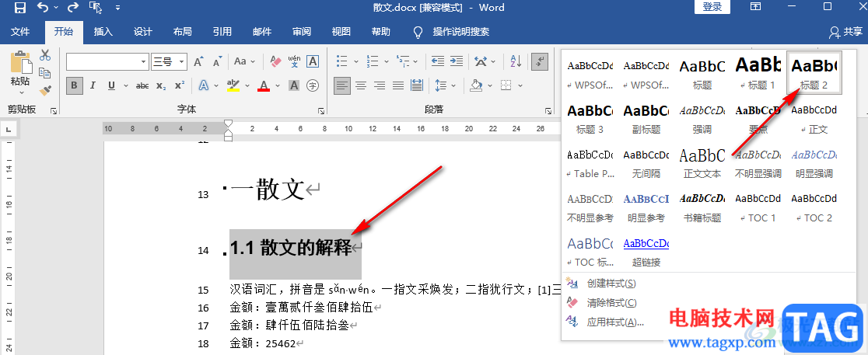Choose 应用样式(A)... in styles gallery
The height and width of the screenshot is (355, 868).
tap(615, 322)
